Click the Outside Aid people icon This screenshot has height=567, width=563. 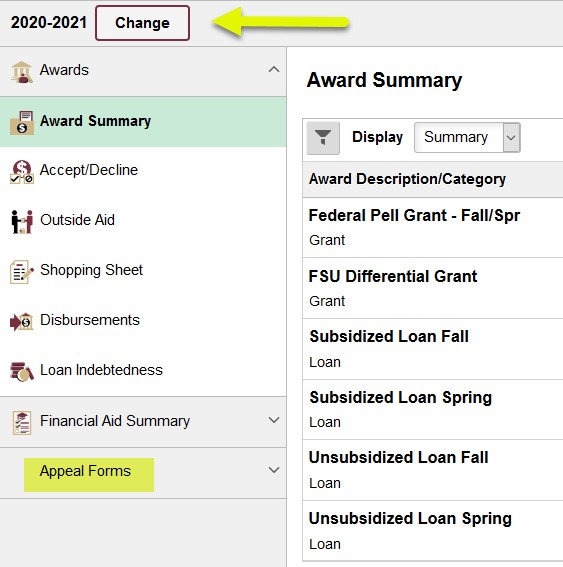(x=22, y=222)
